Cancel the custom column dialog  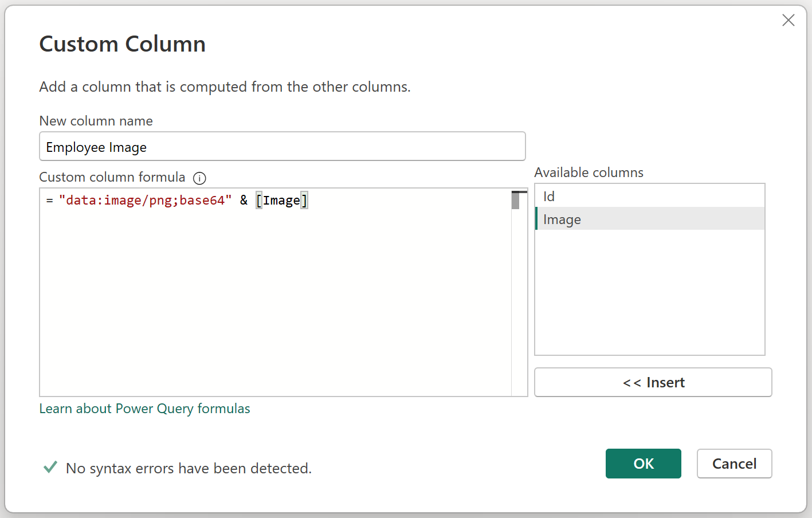tap(734, 464)
